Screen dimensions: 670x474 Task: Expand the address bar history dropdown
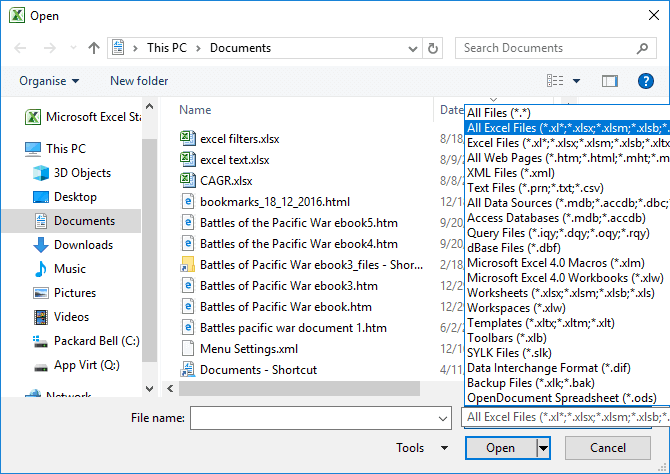click(x=409, y=48)
